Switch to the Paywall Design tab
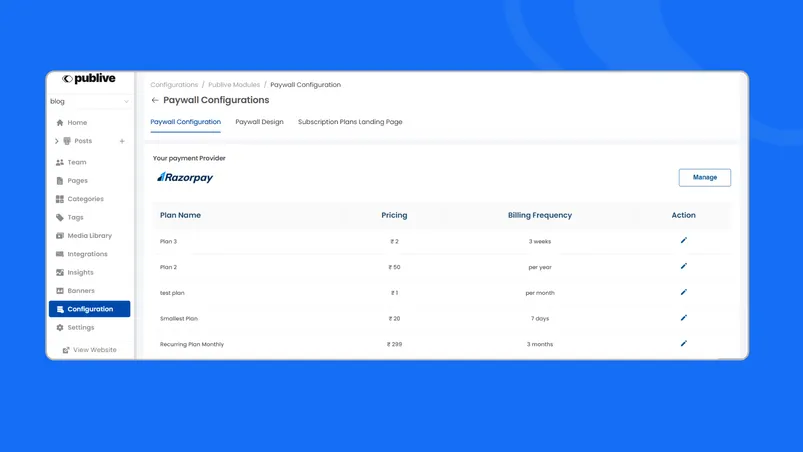Screen dimensions: 803x452 point(259,122)
